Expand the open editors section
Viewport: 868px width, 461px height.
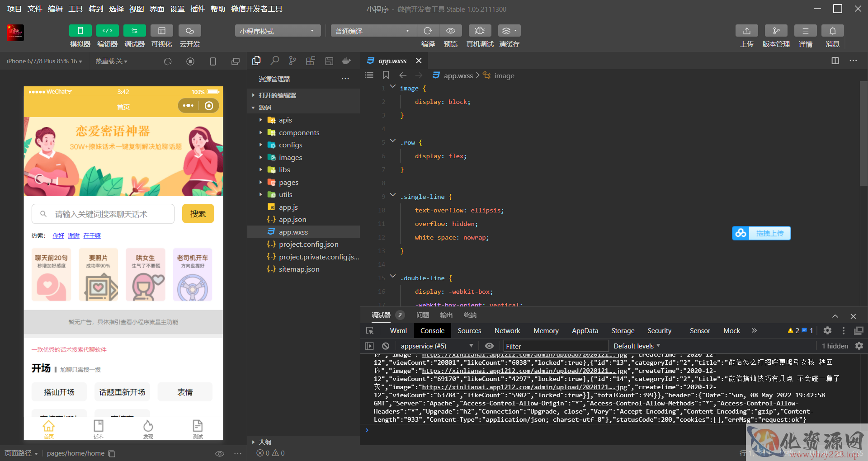point(303,95)
